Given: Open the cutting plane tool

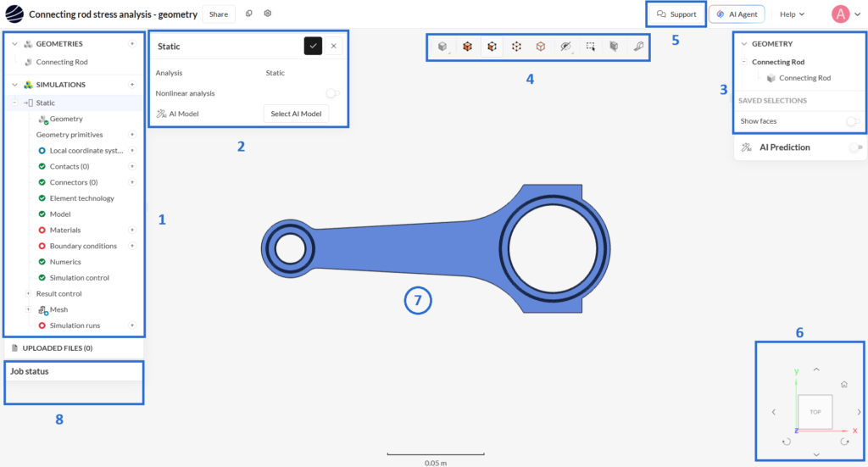Looking at the screenshot, I should tap(614, 47).
